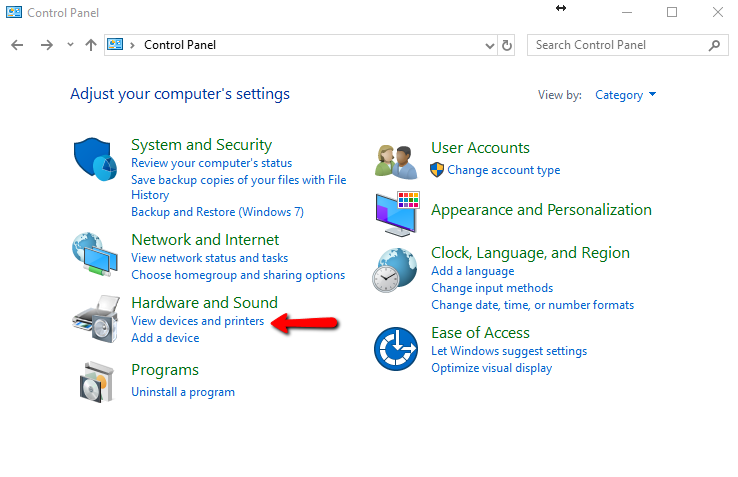Click the shield icon beside Change account type
Image resolution: width=738 pixels, height=477 pixels.
437,170
